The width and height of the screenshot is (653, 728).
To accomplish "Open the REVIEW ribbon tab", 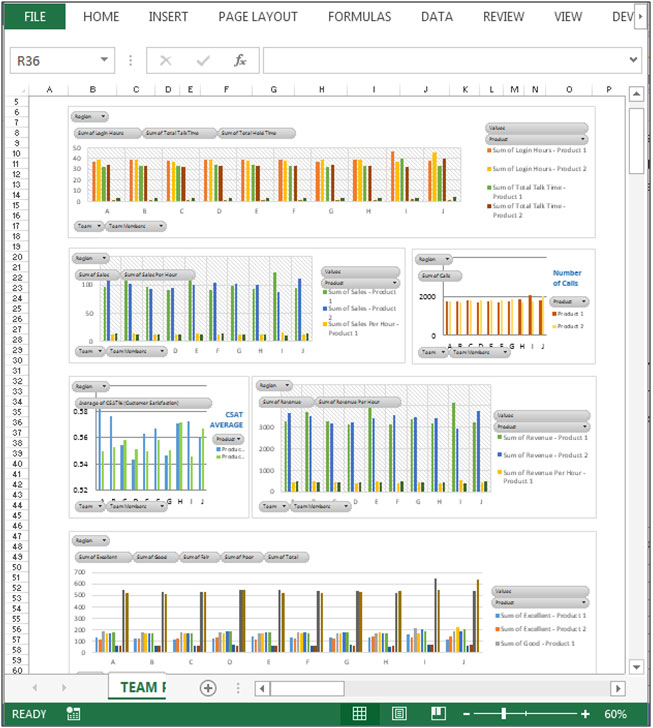I will point(503,17).
